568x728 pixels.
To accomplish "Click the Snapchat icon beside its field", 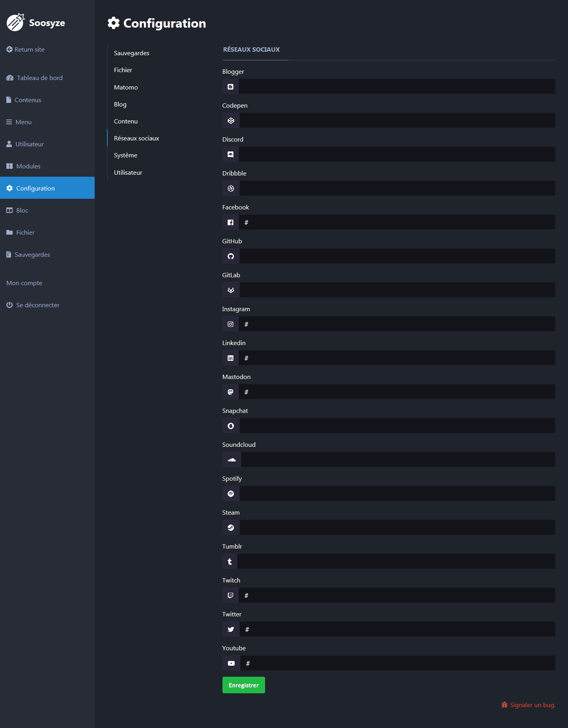I will click(x=231, y=426).
